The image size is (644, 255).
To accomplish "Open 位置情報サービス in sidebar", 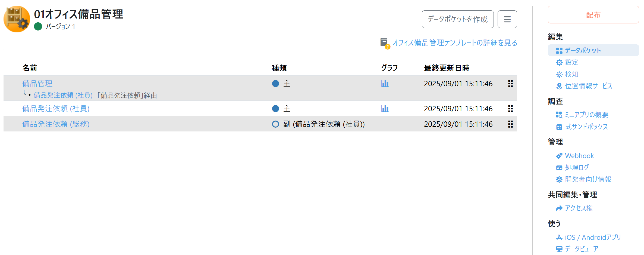I will (588, 86).
